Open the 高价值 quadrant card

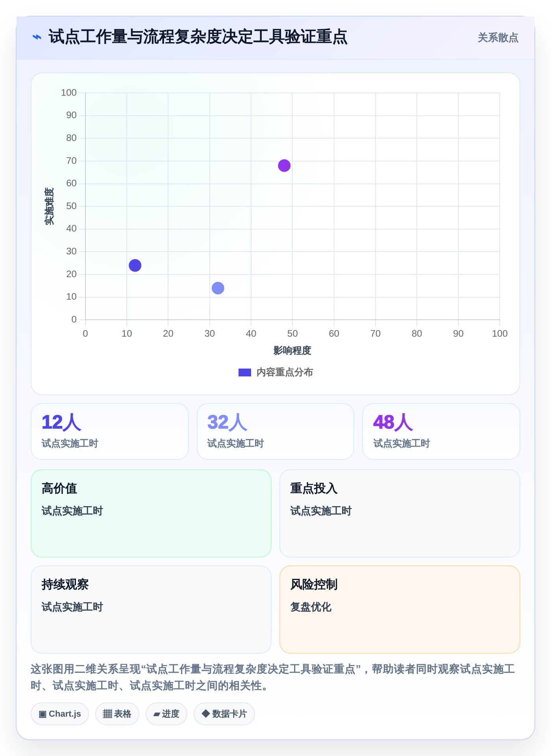(151, 513)
